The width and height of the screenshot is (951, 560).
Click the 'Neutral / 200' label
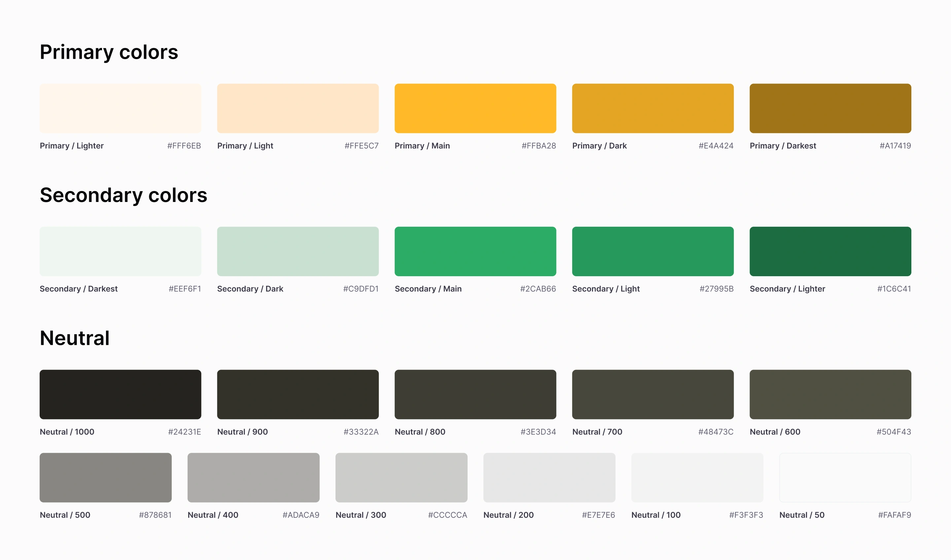(x=509, y=515)
